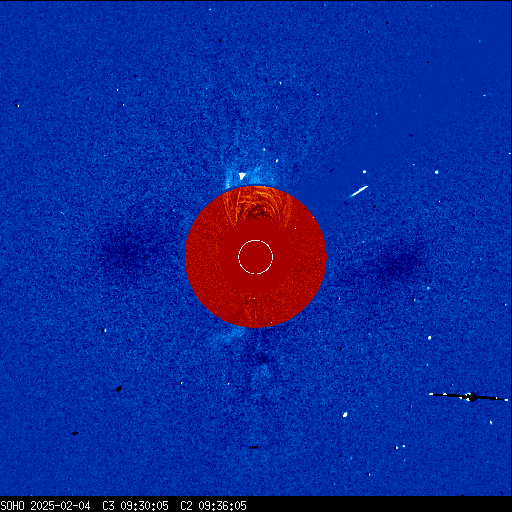Click the C2 09:36:05 timestamp
Screen dimensions: 512x512
coord(213,506)
